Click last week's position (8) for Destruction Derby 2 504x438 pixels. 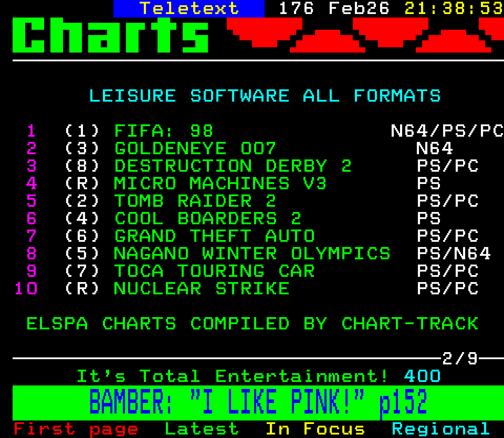pos(82,166)
